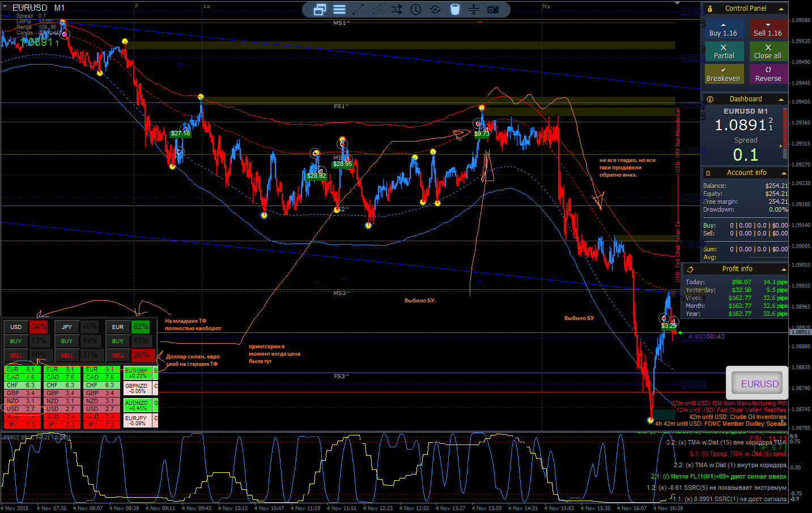Click the Balance value $254.21
The width and height of the screenshot is (812, 513).
[776, 186]
